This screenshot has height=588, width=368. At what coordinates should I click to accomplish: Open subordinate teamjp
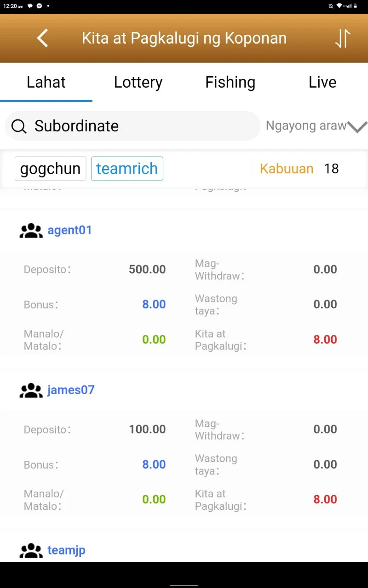click(x=67, y=550)
